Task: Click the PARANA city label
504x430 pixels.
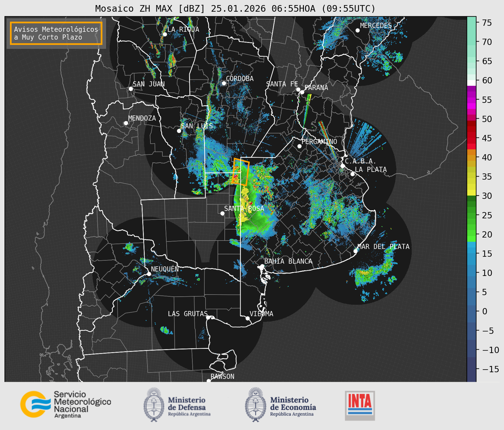Action: (x=316, y=88)
